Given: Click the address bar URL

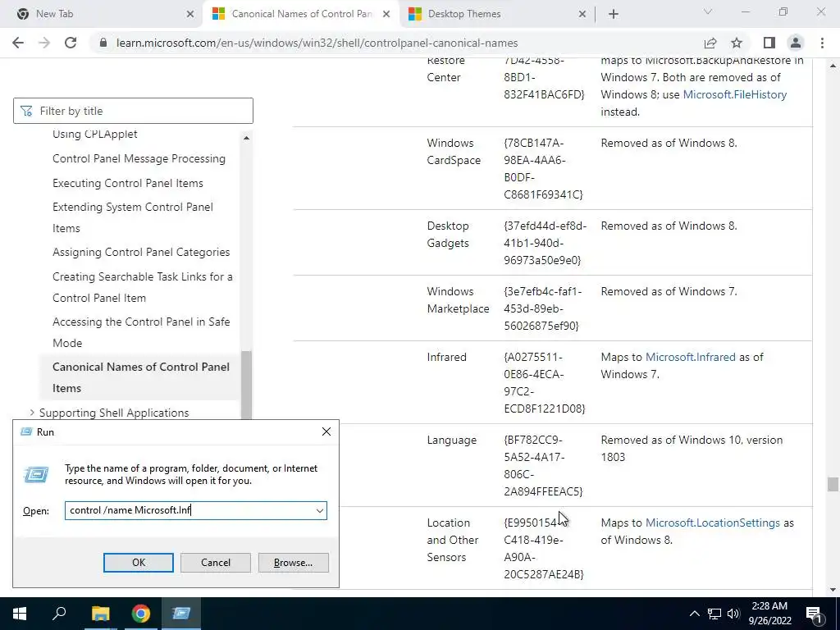Looking at the screenshot, I should click(317, 43).
